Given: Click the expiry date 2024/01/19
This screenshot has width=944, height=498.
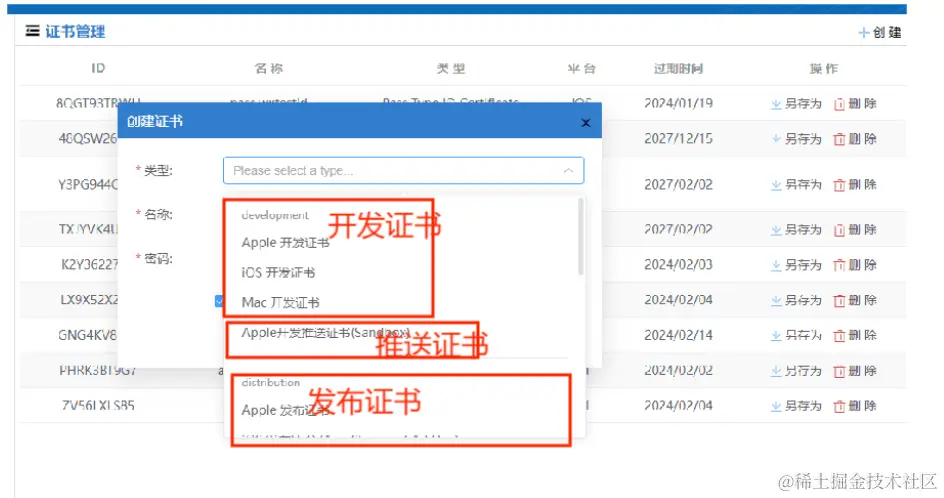Looking at the screenshot, I should 678,103.
